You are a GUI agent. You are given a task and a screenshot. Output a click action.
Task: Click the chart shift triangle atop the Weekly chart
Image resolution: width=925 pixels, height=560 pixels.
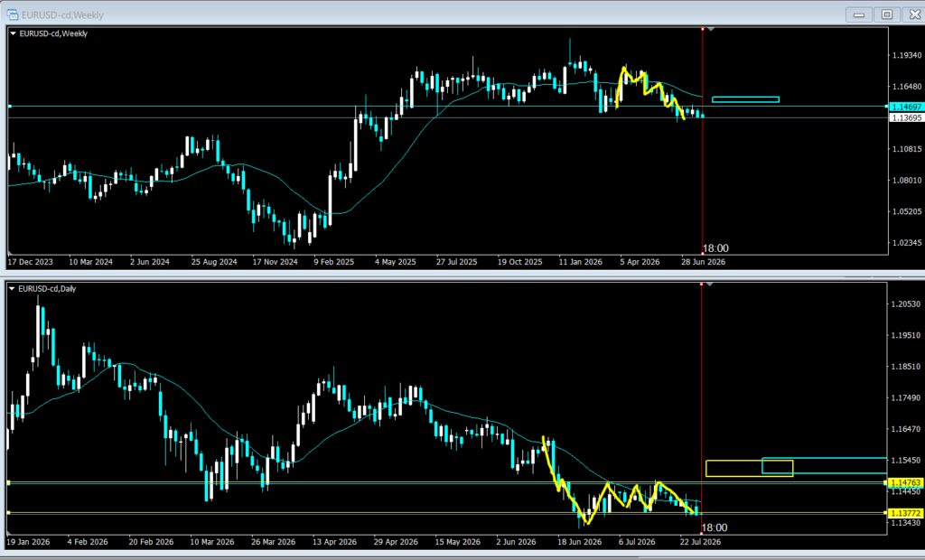(x=711, y=29)
